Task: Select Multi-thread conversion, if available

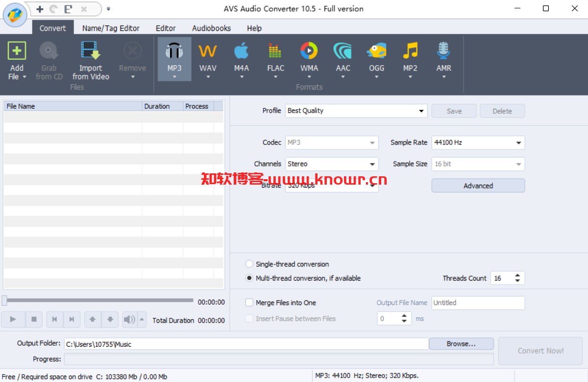Action: pyautogui.click(x=249, y=278)
